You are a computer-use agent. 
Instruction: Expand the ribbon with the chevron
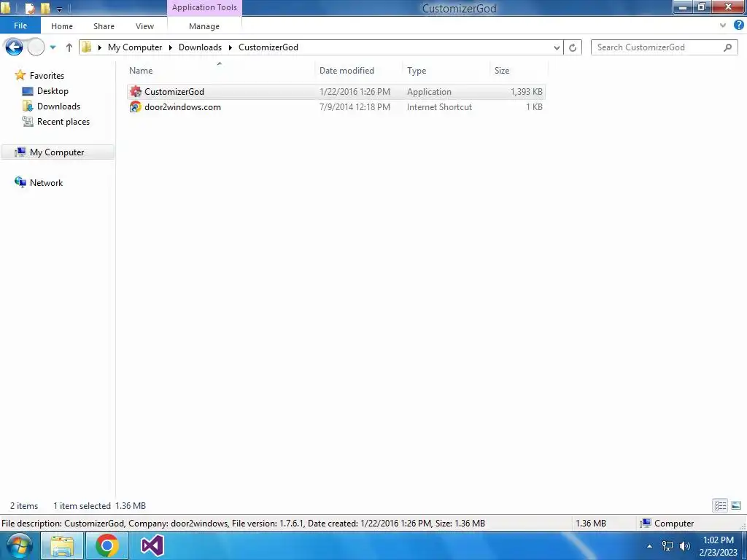[x=723, y=26]
